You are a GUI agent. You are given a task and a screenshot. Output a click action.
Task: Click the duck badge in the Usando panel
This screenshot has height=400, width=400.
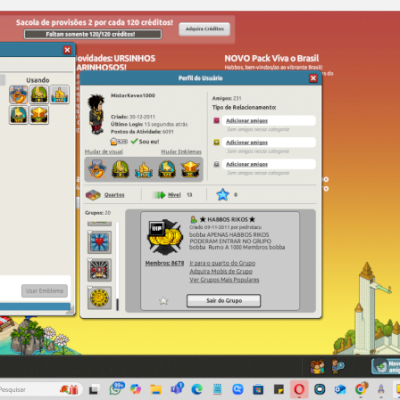[x=18, y=94]
